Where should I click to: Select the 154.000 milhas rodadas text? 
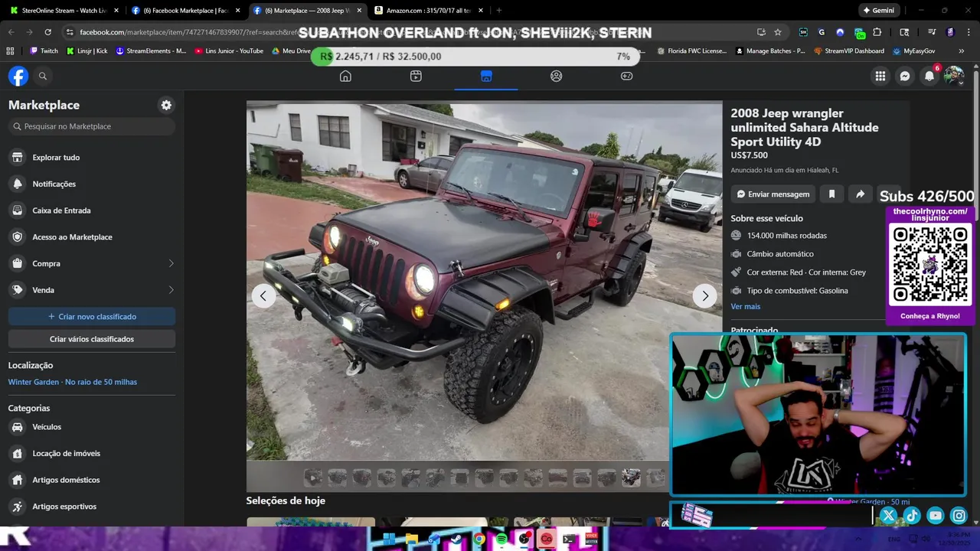tap(787, 236)
